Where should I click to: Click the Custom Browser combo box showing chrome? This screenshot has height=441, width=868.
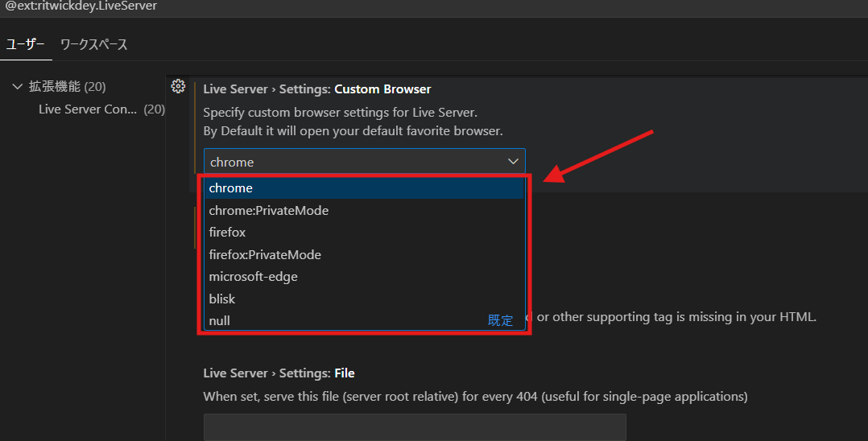(x=354, y=162)
